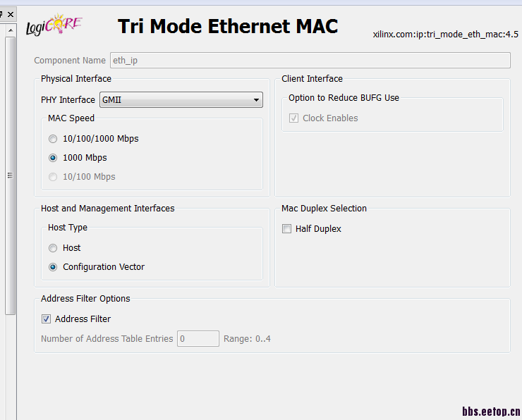
Task: Click the 'Range: 0..4' hint text
Action: tap(247, 339)
